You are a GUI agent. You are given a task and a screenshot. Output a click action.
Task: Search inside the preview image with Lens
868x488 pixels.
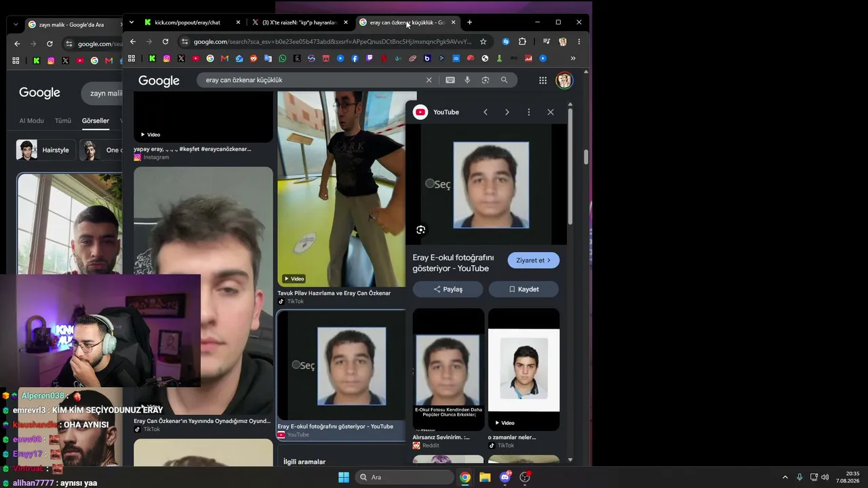pos(421,230)
